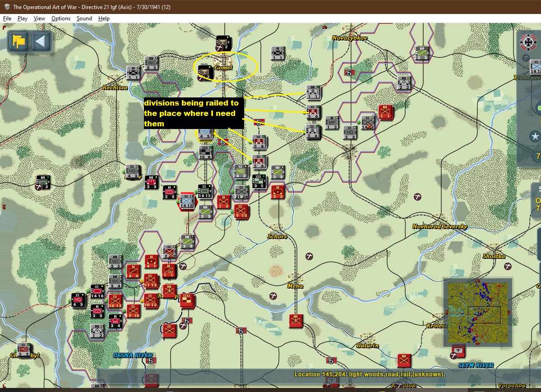Open the Sound menu
The height and width of the screenshot is (392, 541).
(84, 18)
